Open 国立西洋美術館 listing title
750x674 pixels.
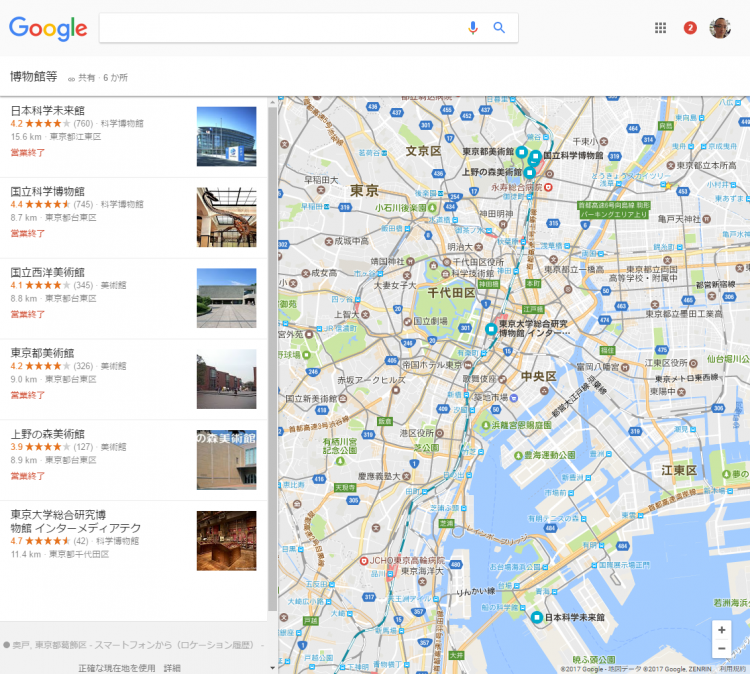(47, 272)
